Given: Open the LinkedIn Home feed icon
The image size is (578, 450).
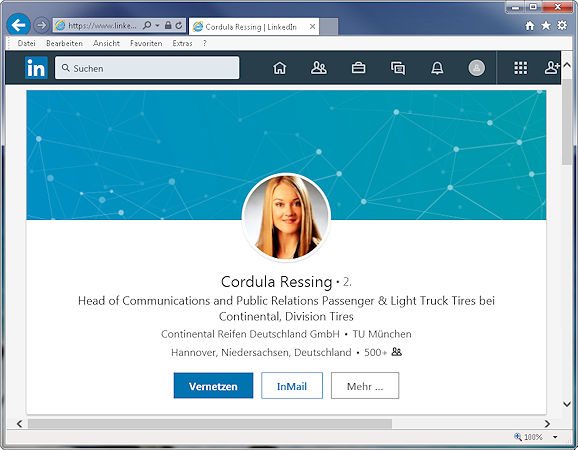Looking at the screenshot, I should (x=279, y=68).
